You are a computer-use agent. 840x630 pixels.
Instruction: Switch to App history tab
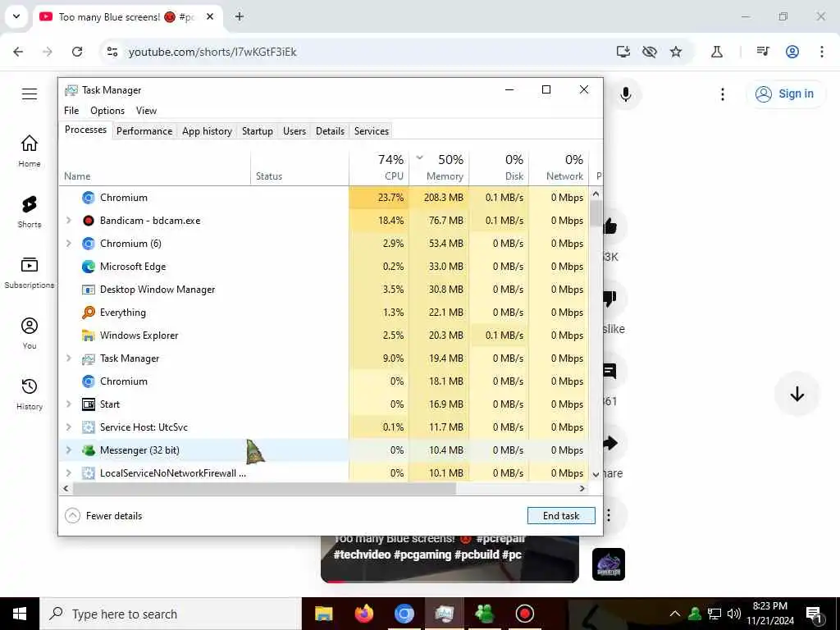click(207, 131)
